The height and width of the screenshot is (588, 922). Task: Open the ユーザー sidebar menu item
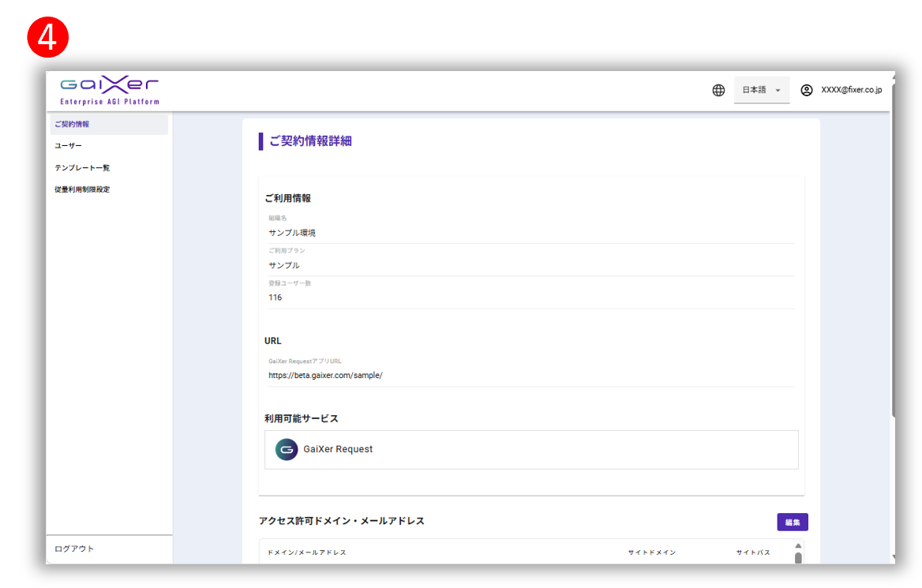click(x=69, y=146)
